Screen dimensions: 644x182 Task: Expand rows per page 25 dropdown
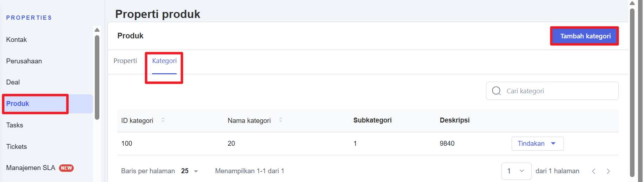point(190,171)
